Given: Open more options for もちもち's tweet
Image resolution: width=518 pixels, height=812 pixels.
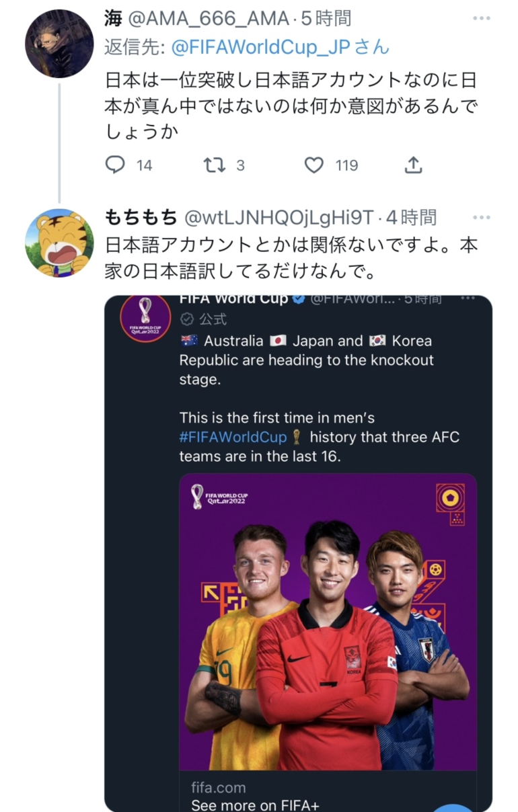Looking at the screenshot, I should (x=482, y=217).
